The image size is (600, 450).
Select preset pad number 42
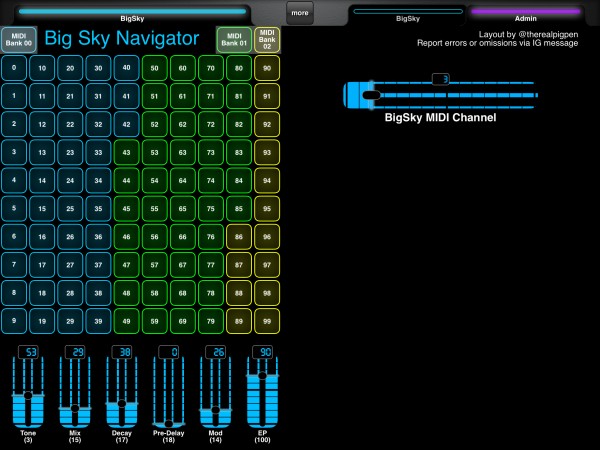coord(126,124)
